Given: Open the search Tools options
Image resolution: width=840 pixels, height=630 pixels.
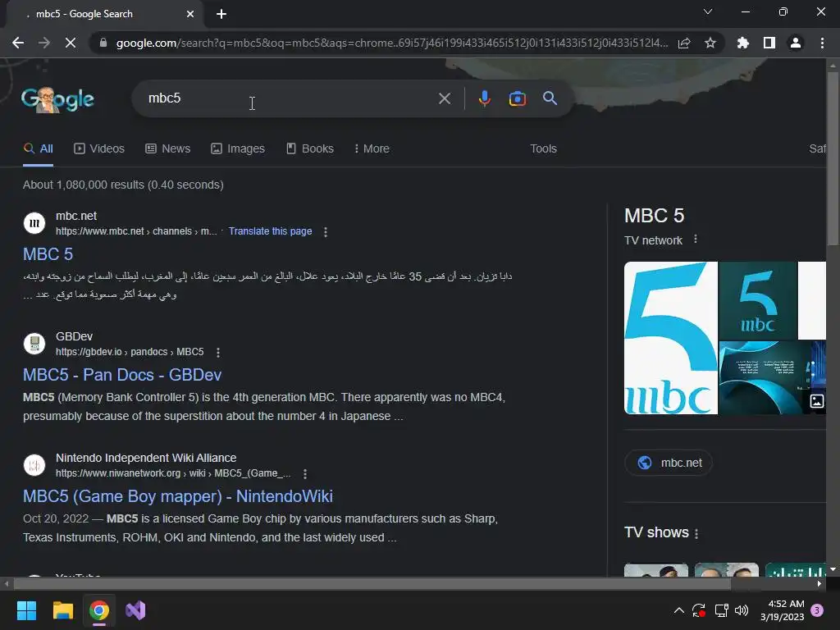Looking at the screenshot, I should point(543,149).
